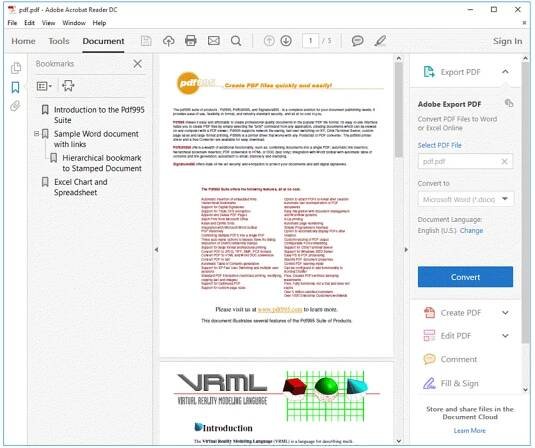Open Introduction to the Pdf995 Suite bookmark
This screenshot has width=535, height=448.
99,115
